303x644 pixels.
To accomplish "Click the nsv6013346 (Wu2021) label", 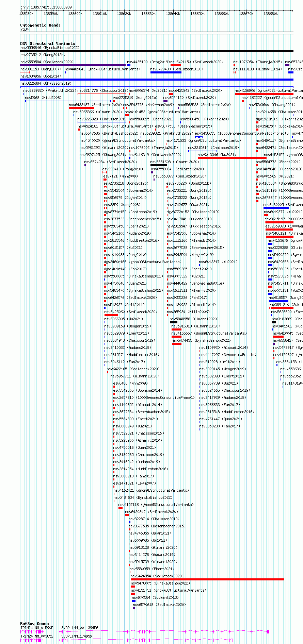I will point(217,155).
